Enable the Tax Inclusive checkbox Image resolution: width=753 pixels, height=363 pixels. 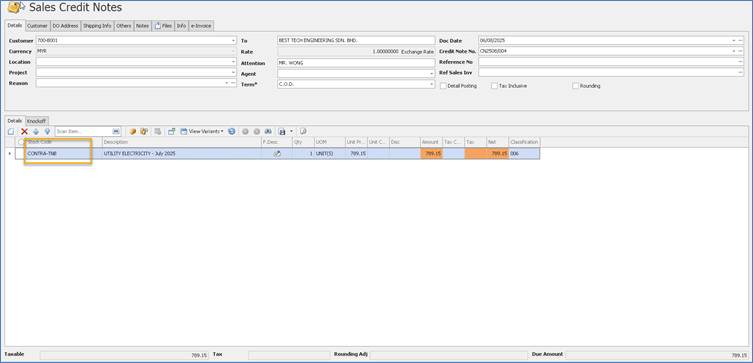(x=494, y=86)
